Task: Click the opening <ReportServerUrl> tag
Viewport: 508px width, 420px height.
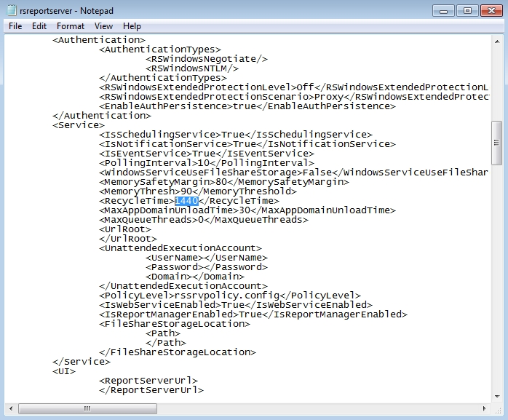Action: tap(148, 381)
